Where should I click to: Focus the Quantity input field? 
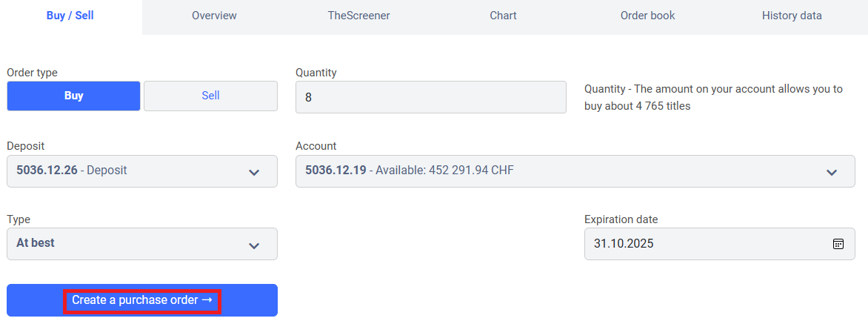430,97
